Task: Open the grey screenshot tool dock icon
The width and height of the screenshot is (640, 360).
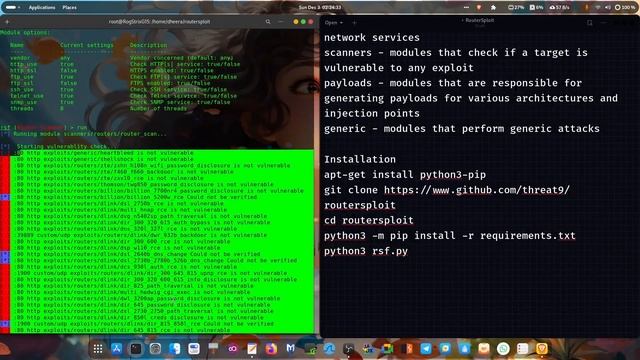Action: pyautogui.click(x=155, y=349)
